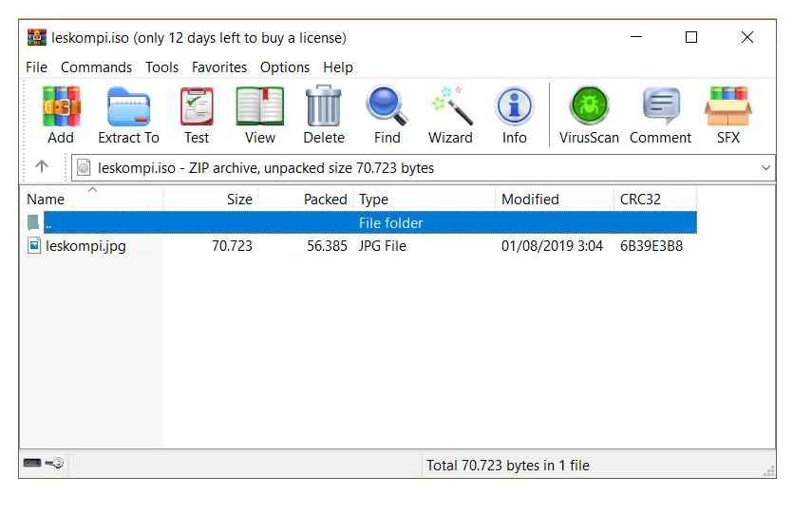Click the 6B39E3B8 CRC32 value
The height and width of the screenshot is (515, 812).
click(651, 245)
